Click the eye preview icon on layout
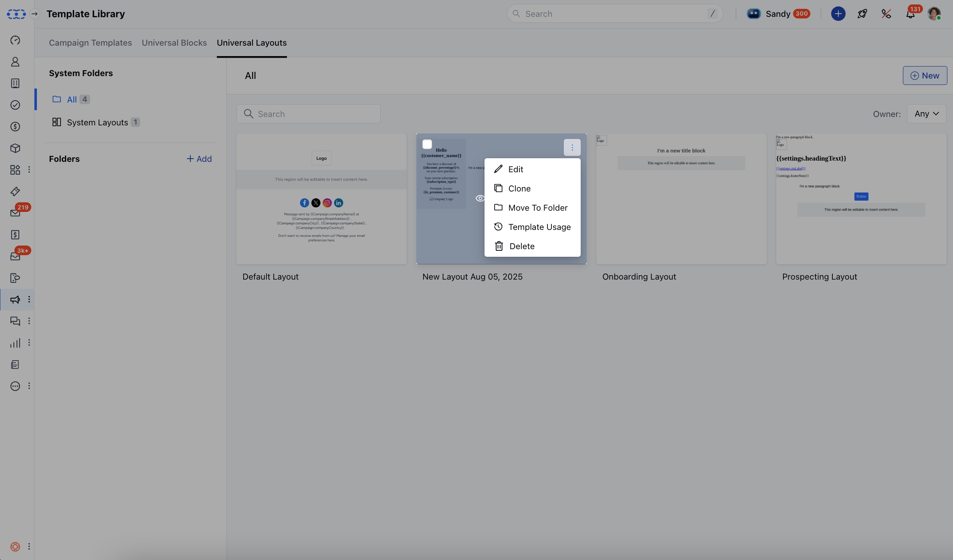 (480, 198)
